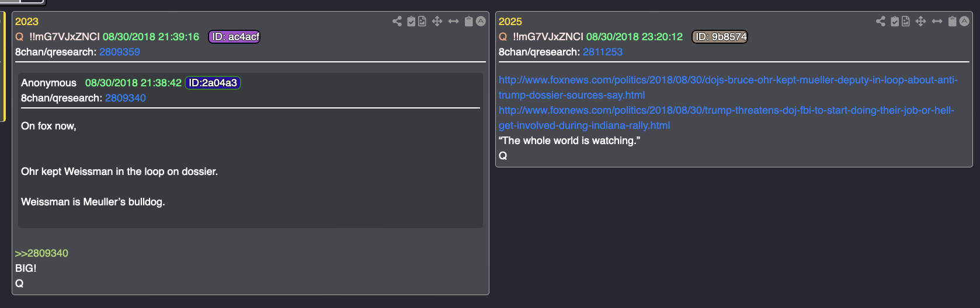Collapse post 2025 with the circled up-arrow

964,22
